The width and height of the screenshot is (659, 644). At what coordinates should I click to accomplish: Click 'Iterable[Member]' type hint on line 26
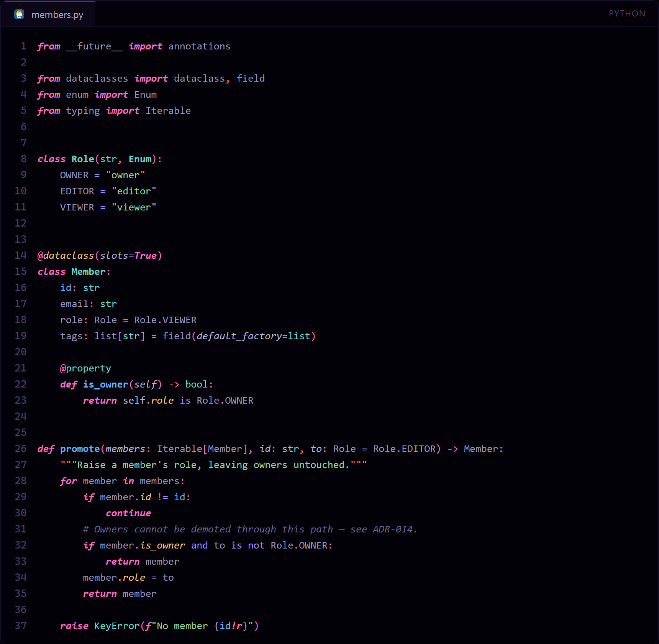[x=202, y=449]
